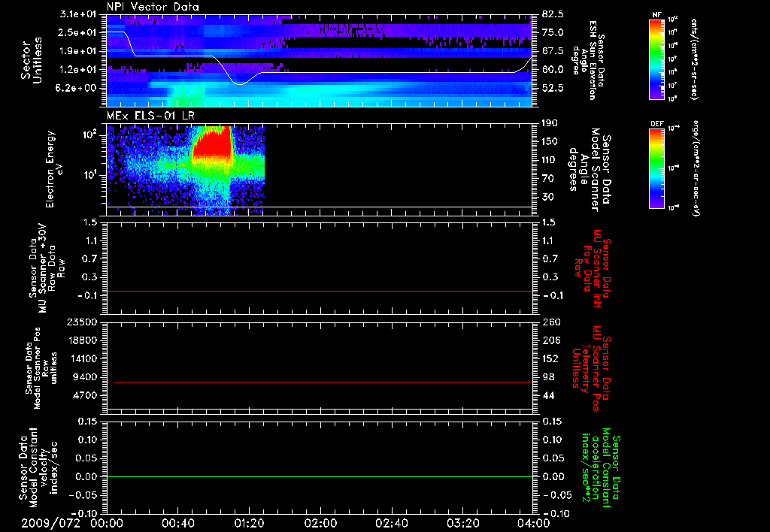This screenshot has height=532, width=770.
Task: Click the 82.5 sun elevation tick label
Action: click(x=553, y=14)
